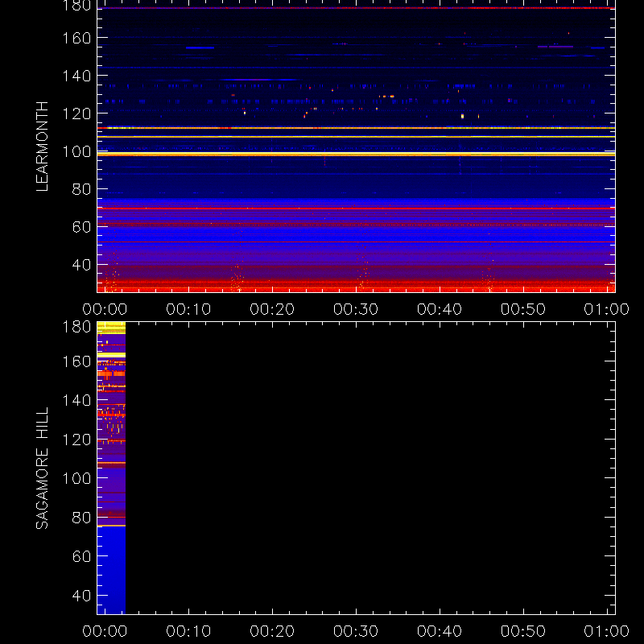Click the colored data strip in Sagamore Hill plot
Image resolution: width=644 pixels, height=644 pixels.
pyautogui.click(x=111, y=469)
